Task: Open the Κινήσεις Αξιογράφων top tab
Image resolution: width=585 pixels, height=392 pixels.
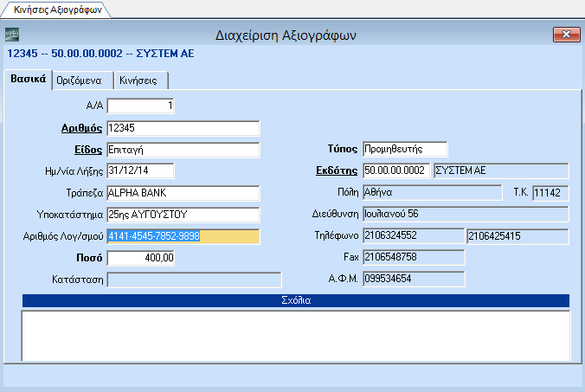Action: click(x=57, y=10)
